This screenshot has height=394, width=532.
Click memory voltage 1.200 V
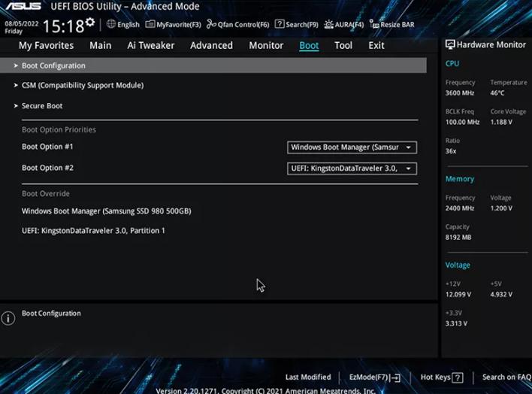(501, 208)
